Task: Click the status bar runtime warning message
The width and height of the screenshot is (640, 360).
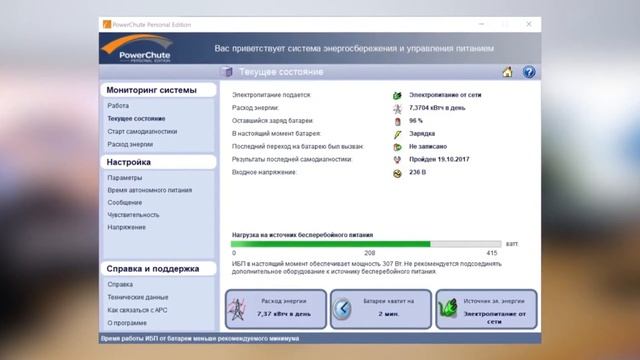Action: click(x=200, y=338)
